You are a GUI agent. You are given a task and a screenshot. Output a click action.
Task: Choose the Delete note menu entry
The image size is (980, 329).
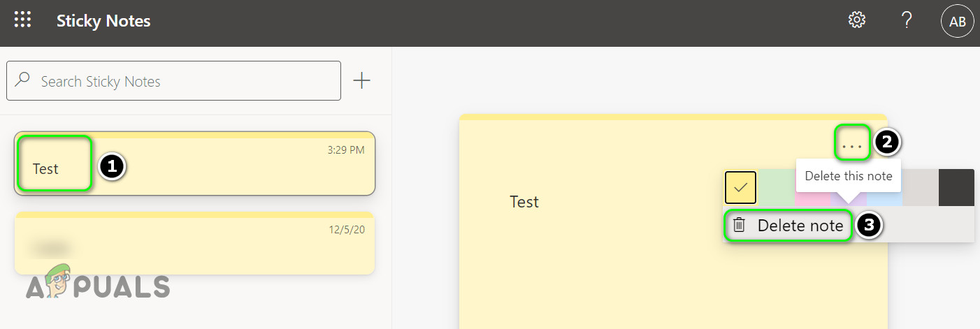pos(800,225)
